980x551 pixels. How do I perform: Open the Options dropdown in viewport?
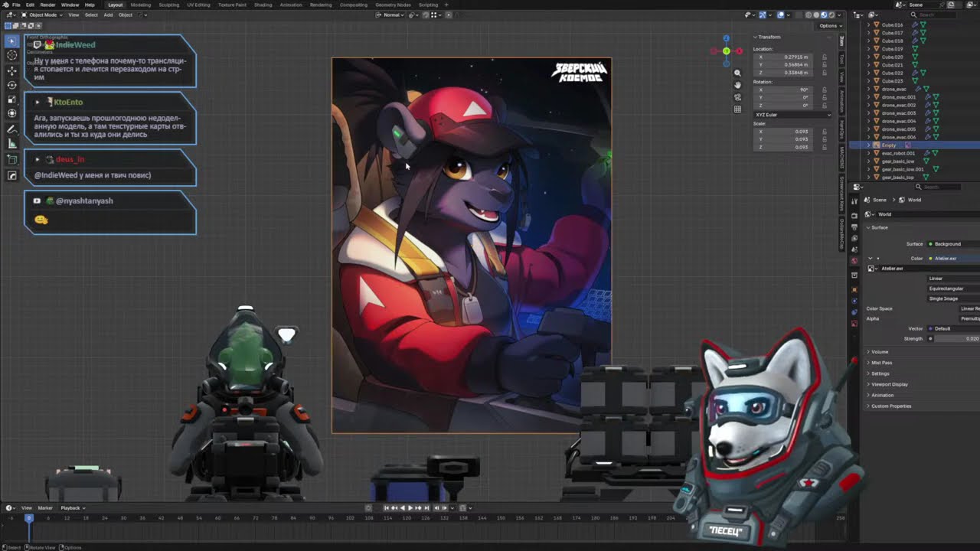[830, 25]
